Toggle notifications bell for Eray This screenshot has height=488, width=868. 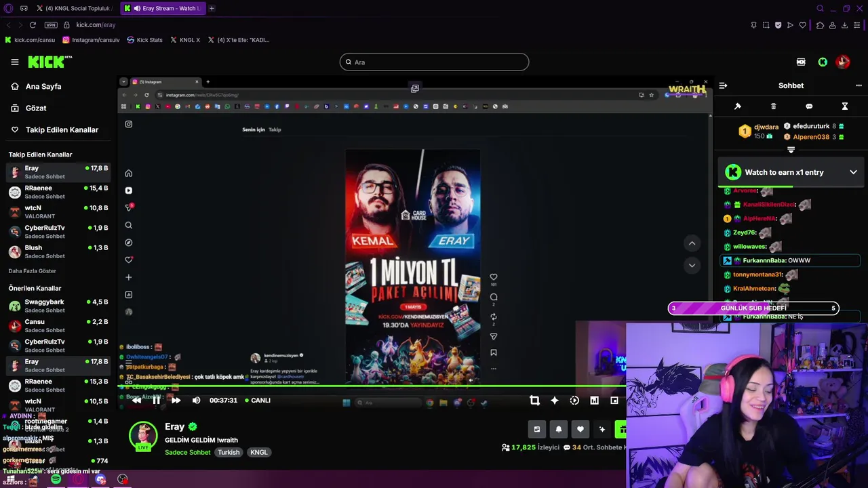[x=559, y=429]
